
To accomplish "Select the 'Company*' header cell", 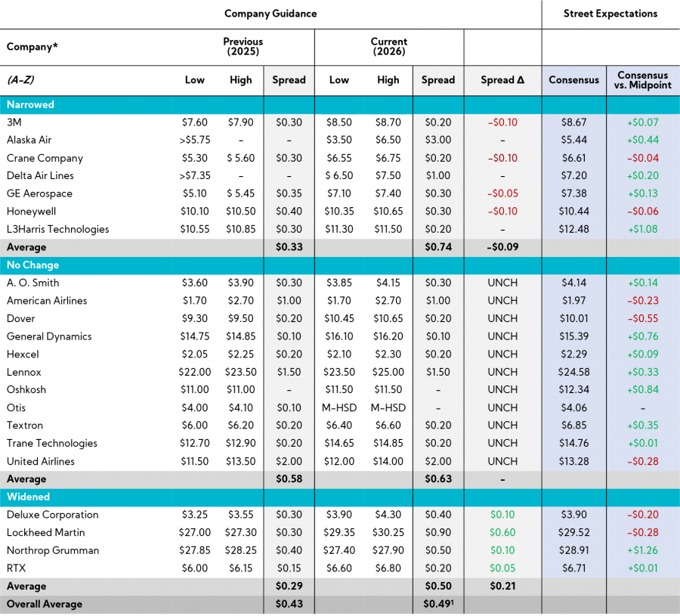I will click(x=32, y=47).
